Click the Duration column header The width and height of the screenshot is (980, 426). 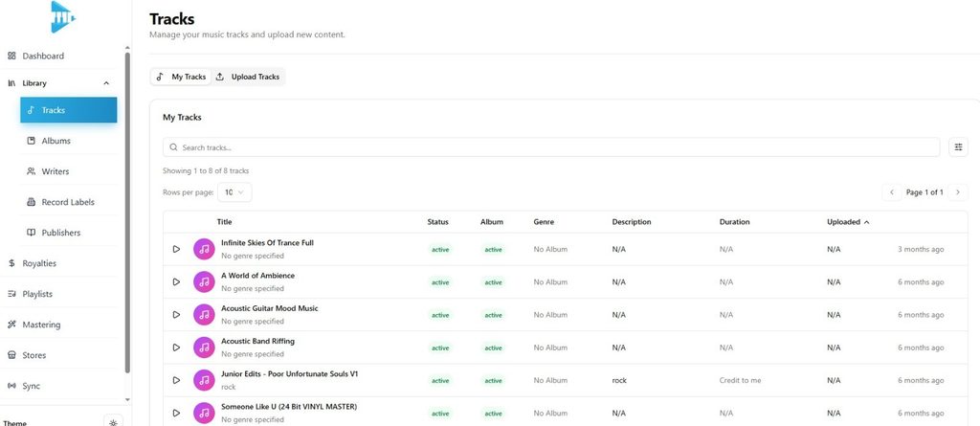734,222
